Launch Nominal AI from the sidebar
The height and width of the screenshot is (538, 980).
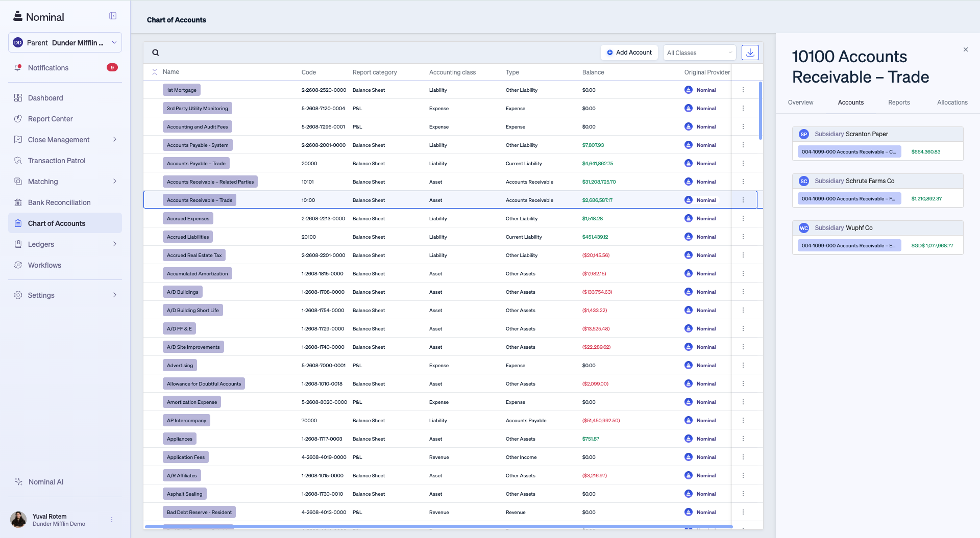(x=46, y=481)
